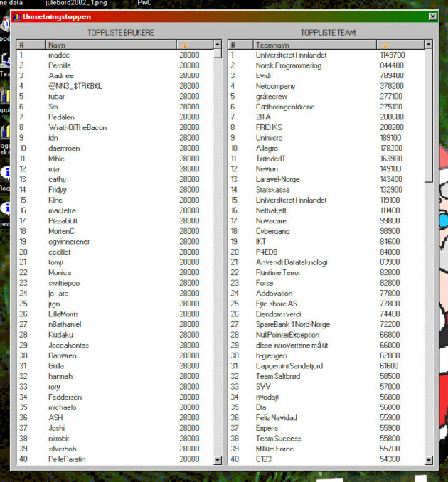448x482 pixels.
Task: Select user row Kine
Action: click(115, 200)
